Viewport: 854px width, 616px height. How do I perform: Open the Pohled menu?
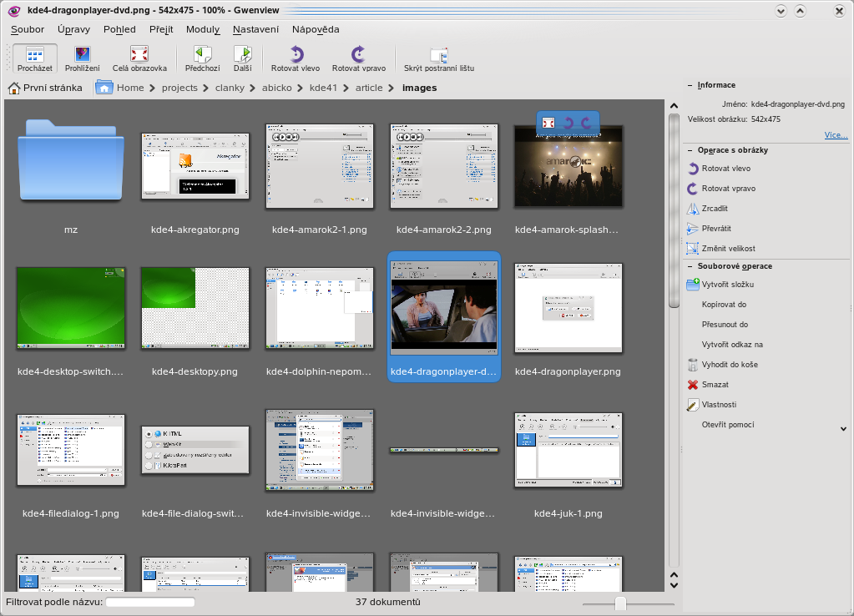(120, 29)
